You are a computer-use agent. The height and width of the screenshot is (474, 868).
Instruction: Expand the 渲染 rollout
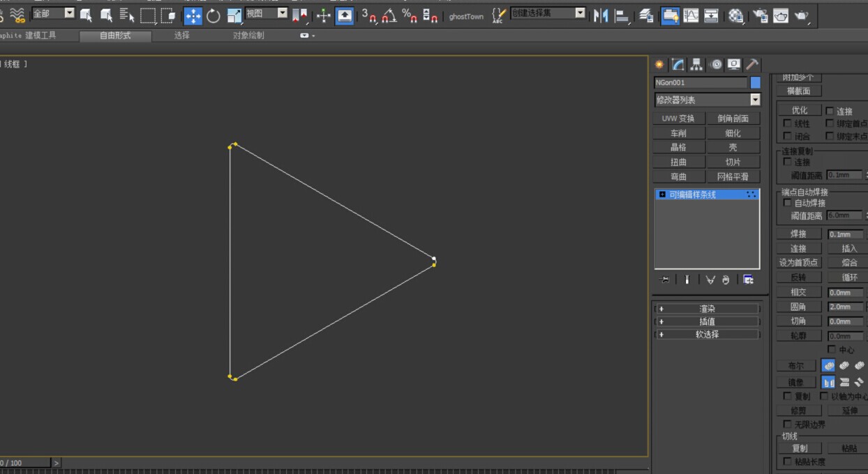click(707, 309)
